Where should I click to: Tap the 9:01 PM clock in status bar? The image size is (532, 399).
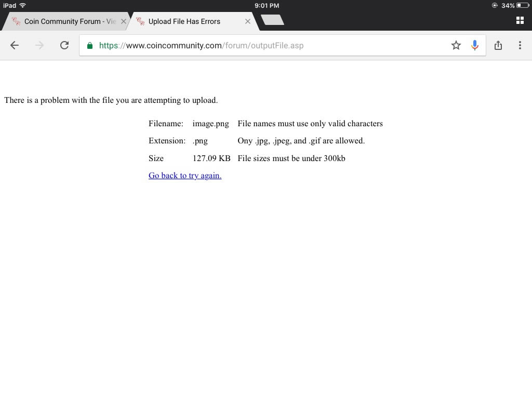tap(267, 5)
